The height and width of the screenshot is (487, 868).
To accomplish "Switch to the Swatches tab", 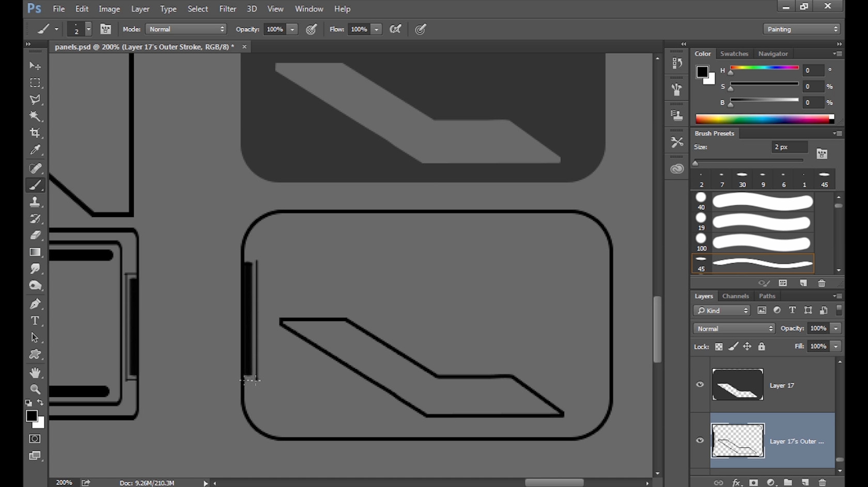I will (x=734, y=54).
